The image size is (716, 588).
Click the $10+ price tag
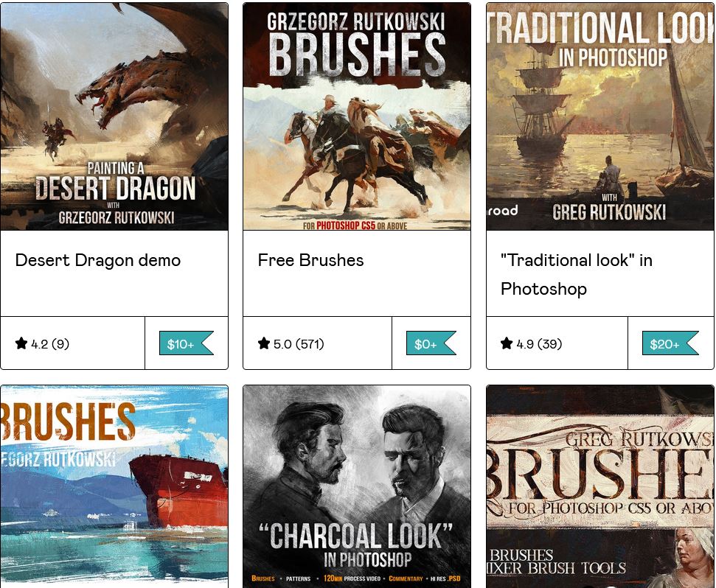pos(187,343)
